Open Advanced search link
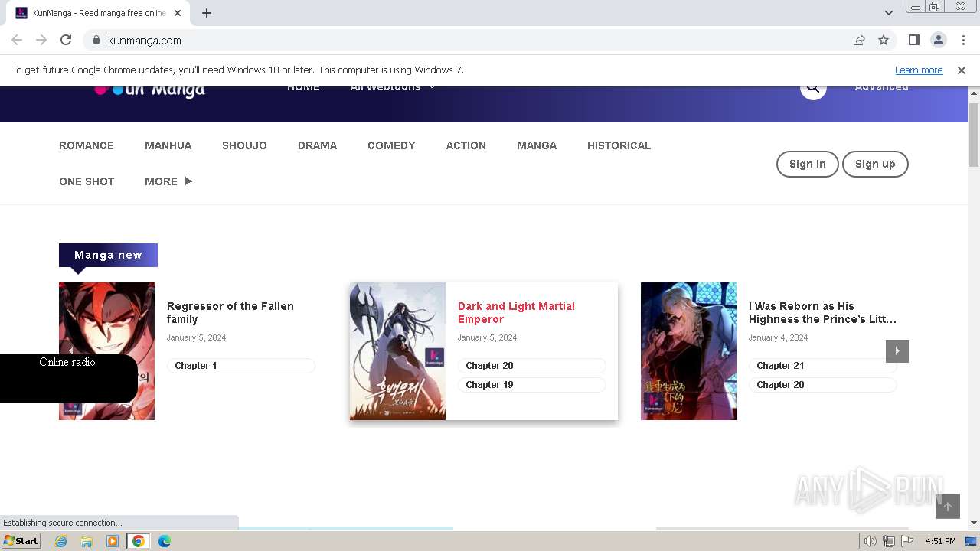The image size is (980, 551). (x=882, y=88)
